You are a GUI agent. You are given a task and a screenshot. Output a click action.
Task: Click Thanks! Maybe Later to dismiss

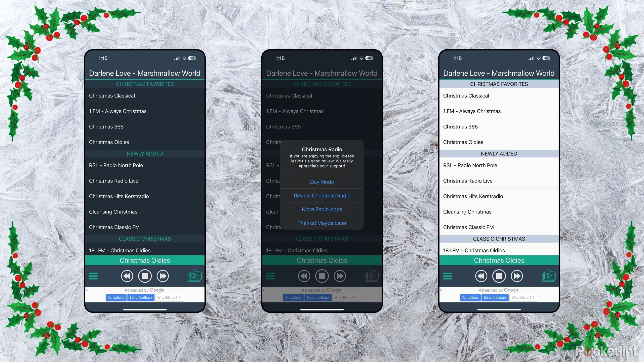coord(321,223)
